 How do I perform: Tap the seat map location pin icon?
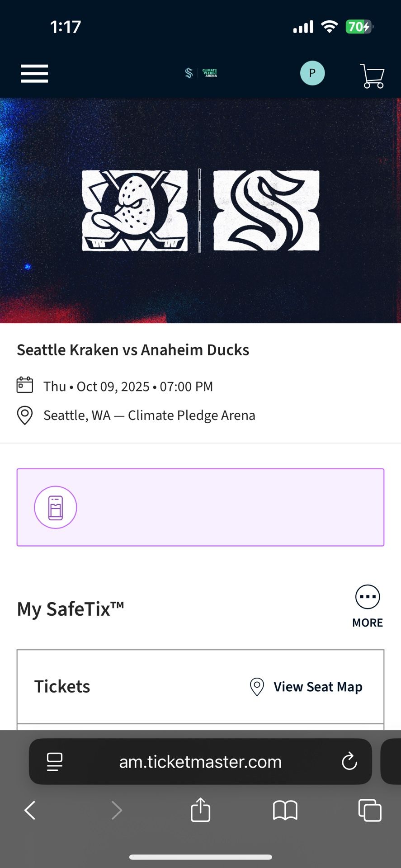[x=257, y=687]
